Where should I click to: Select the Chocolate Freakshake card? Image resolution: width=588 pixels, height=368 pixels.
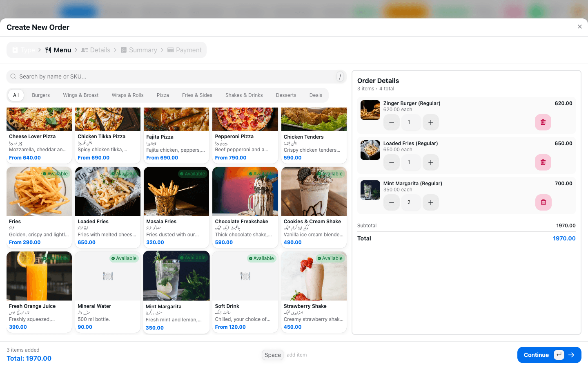click(x=245, y=207)
